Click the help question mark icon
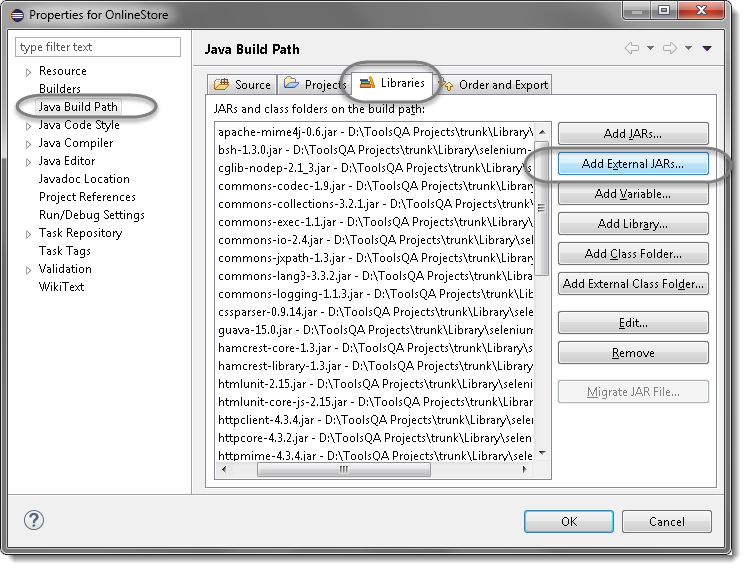 click(x=33, y=520)
